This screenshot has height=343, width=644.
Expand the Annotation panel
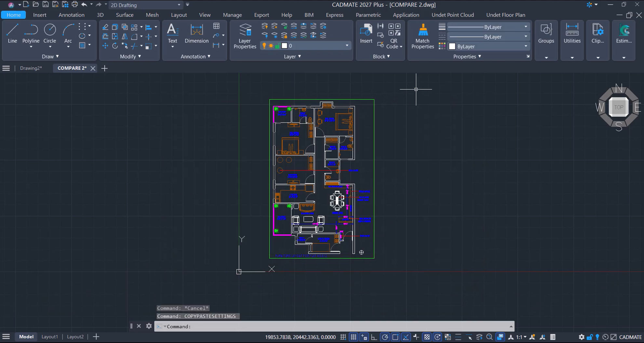point(195,57)
